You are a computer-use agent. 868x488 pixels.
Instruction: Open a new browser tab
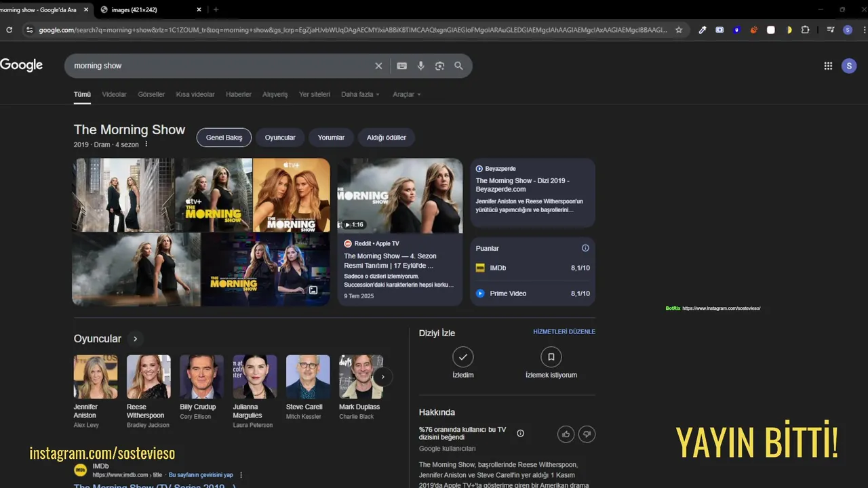[216, 9]
